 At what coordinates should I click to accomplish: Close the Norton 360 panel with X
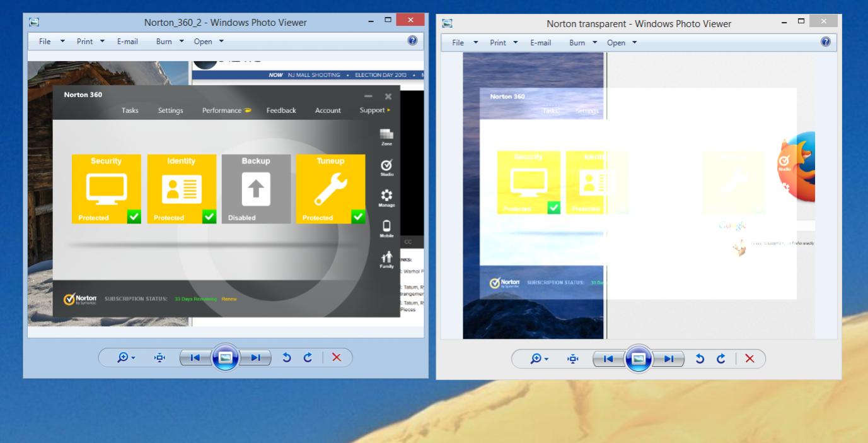click(388, 96)
